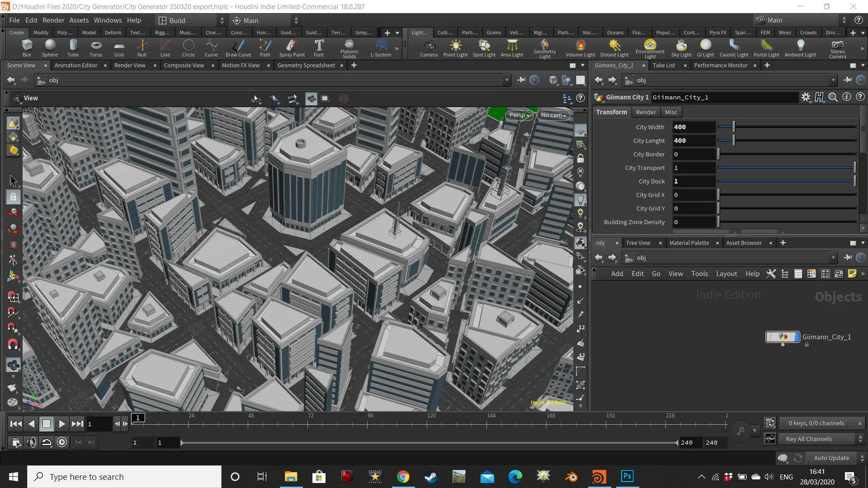Launch Photoshop from the taskbar
868x488 pixels.
626,476
